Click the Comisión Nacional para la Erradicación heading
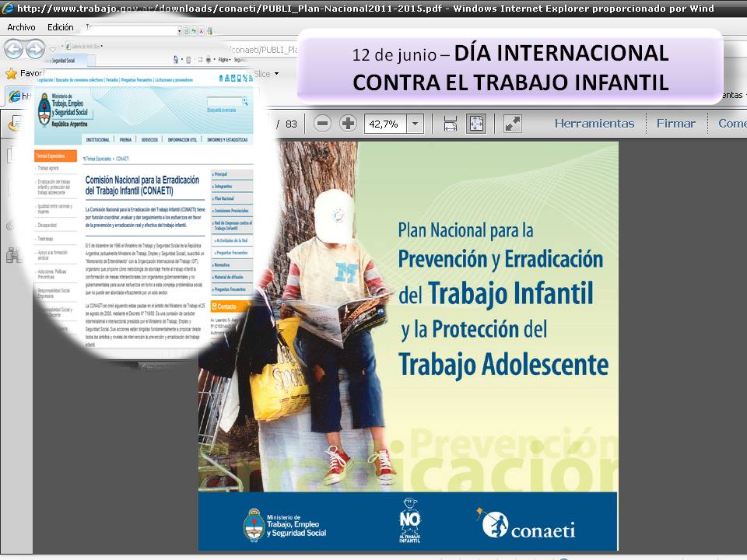 pyautogui.click(x=142, y=185)
